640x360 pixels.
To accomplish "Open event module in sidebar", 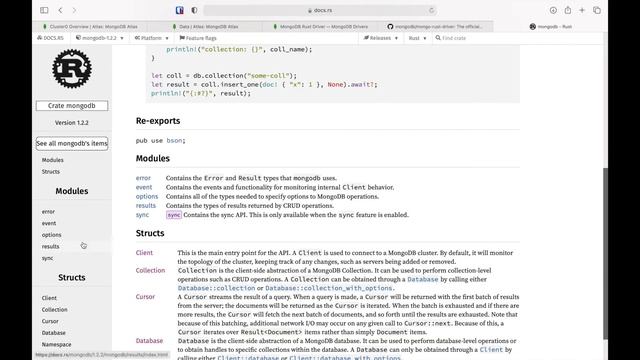I will coord(49,223).
